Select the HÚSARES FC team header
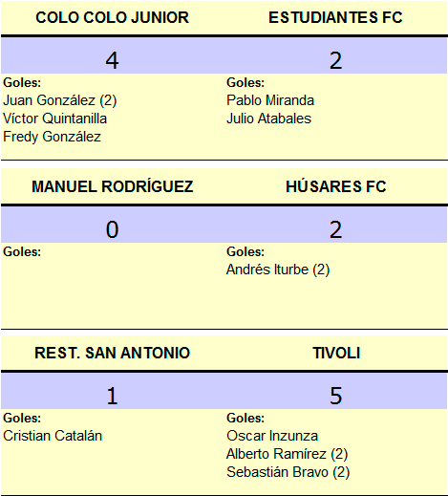Image resolution: width=448 pixels, height=496 pixels. [x=336, y=186]
